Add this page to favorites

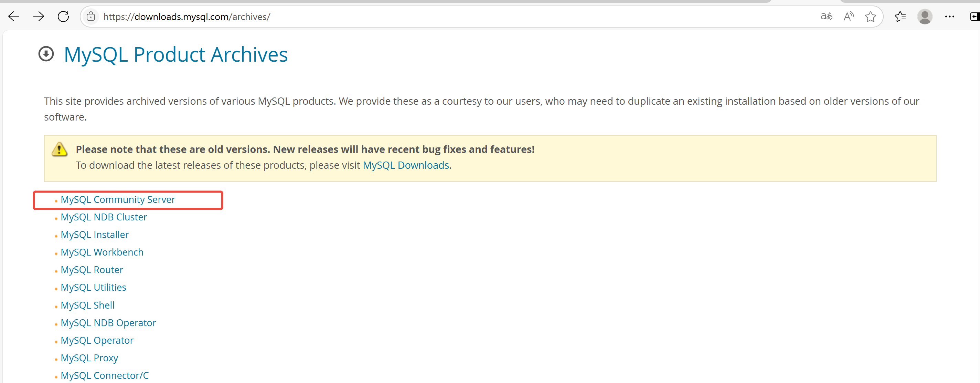pos(871,17)
